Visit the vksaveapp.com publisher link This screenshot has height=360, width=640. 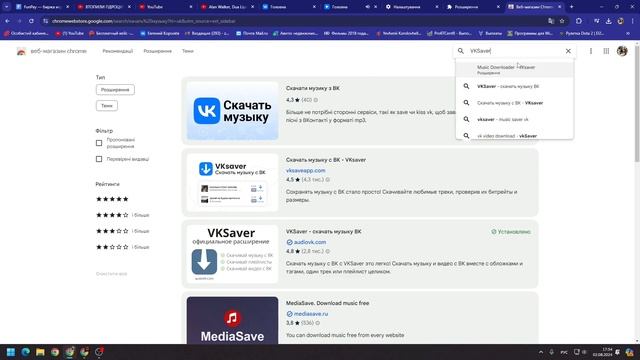pos(306,171)
